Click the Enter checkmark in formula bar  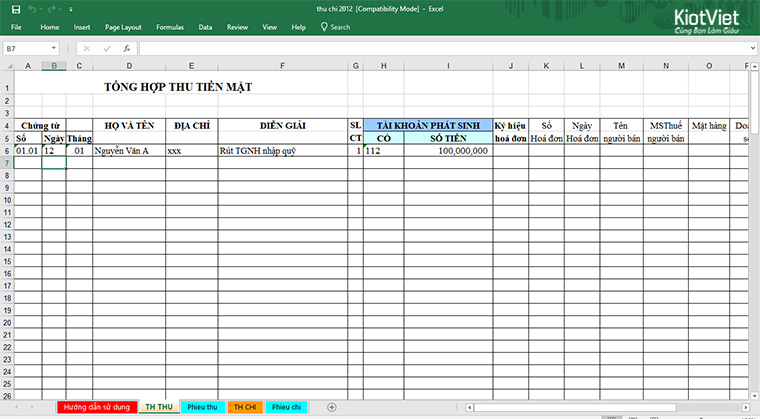coord(106,48)
